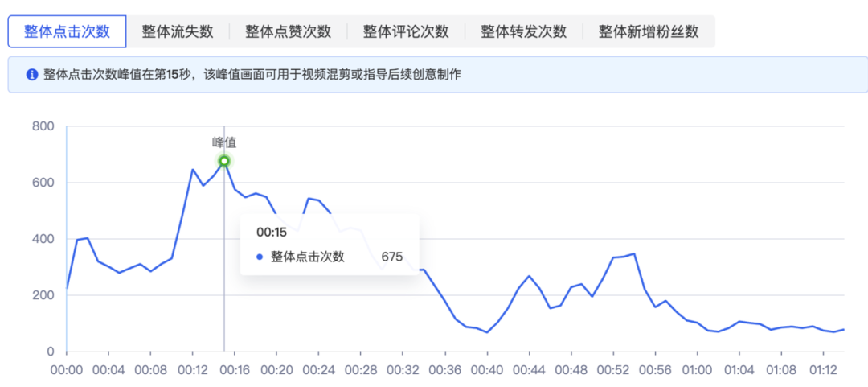868x387 pixels.
Task: Click the 00:04 x-axis label
Action: click(x=108, y=370)
